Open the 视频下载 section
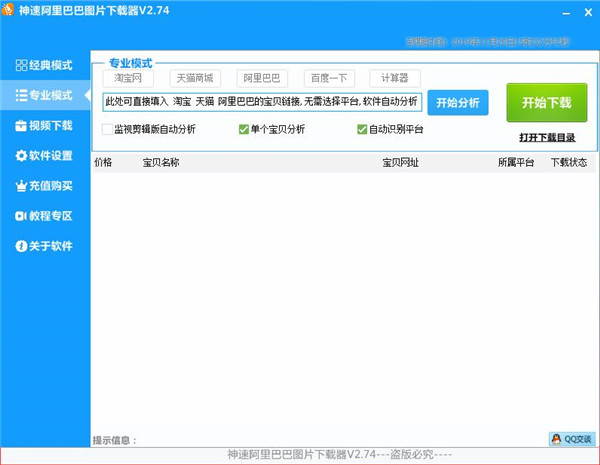600x465 pixels. click(x=45, y=126)
